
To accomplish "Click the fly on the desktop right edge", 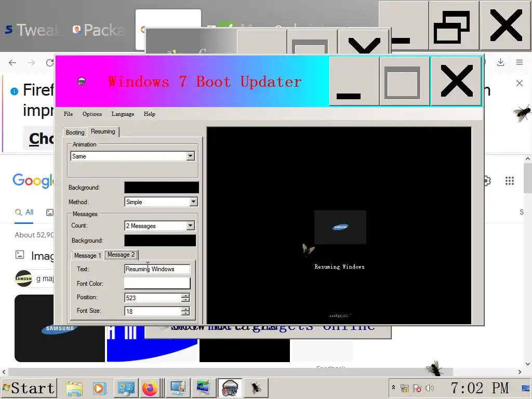I will click(522, 113).
